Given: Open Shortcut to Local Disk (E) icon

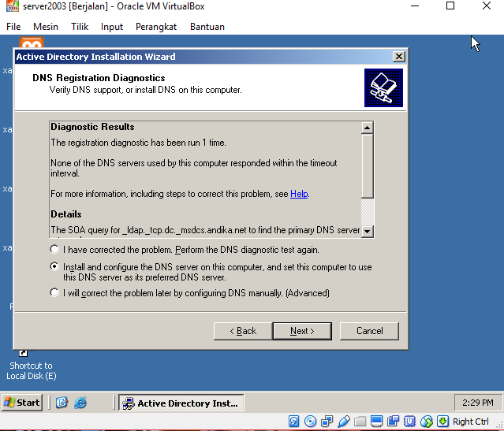Looking at the screenshot, I should pyautogui.click(x=31, y=366).
